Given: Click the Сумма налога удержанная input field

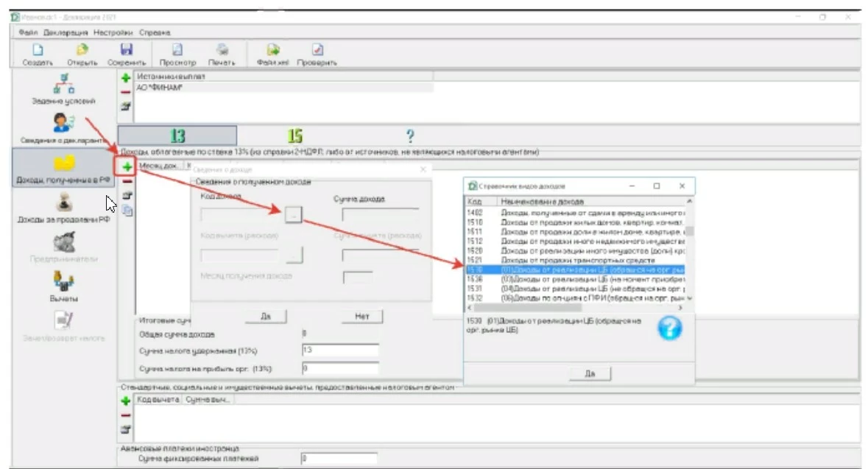Looking at the screenshot, I should click(340, 350).
